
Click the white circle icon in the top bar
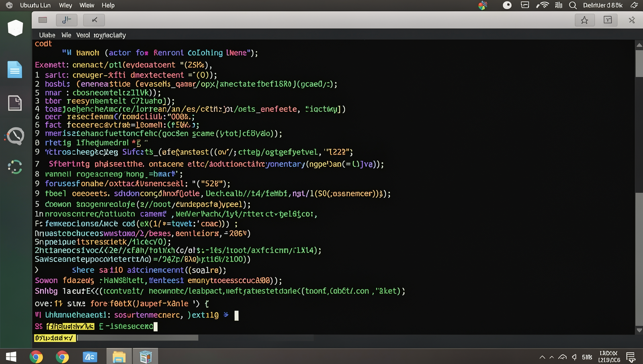pos(507,5)
